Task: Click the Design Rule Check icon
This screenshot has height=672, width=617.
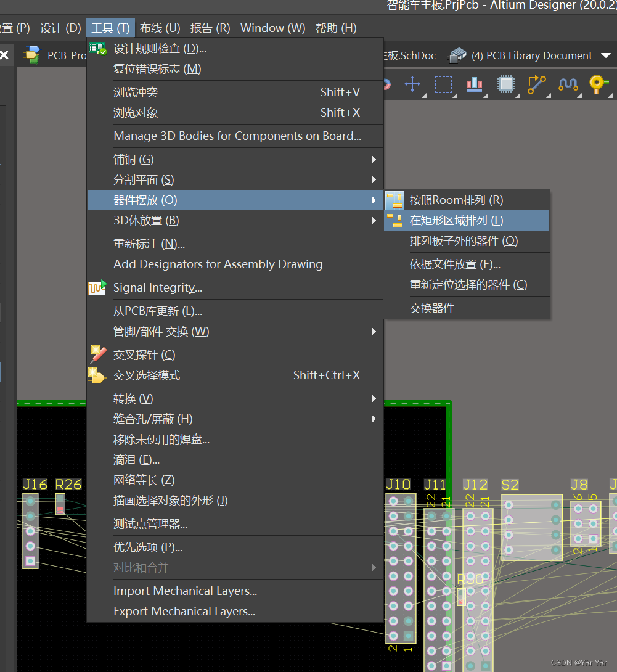Action: point(97,49)
